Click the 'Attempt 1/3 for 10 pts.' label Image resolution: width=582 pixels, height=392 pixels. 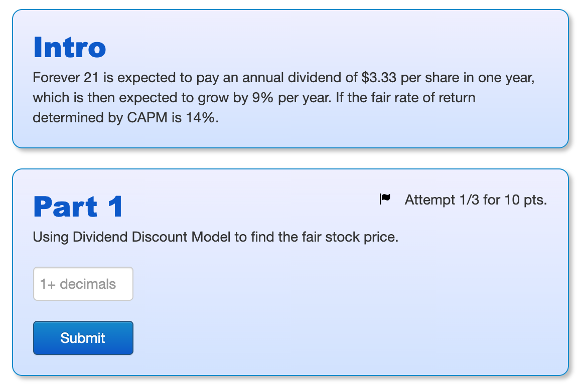tap(476, 199)
